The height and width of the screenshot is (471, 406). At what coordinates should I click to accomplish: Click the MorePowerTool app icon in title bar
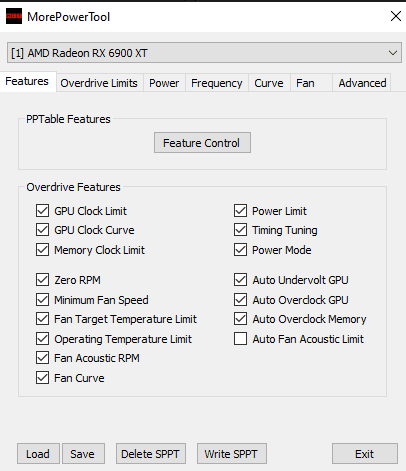(14, 16)
